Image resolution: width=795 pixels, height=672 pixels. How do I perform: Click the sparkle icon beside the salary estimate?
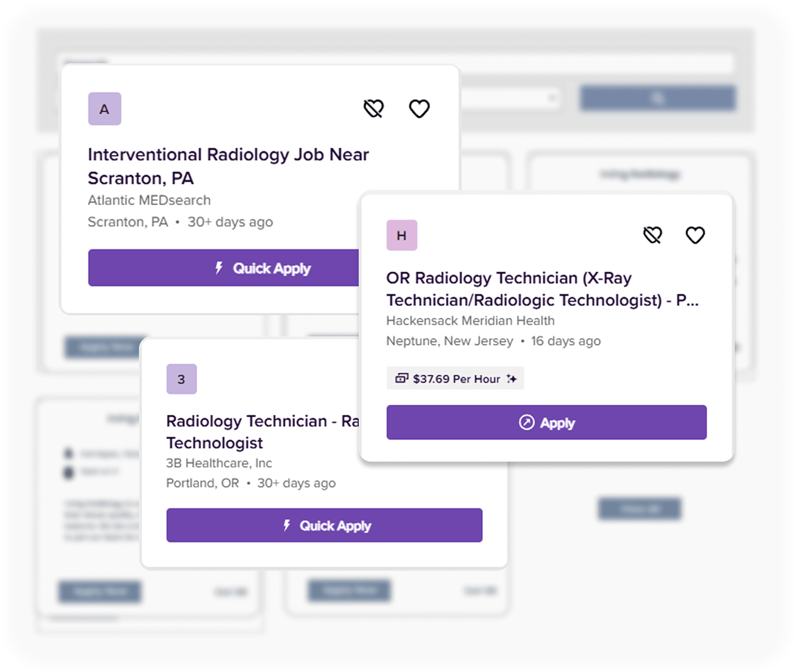[x=512, y=379]
